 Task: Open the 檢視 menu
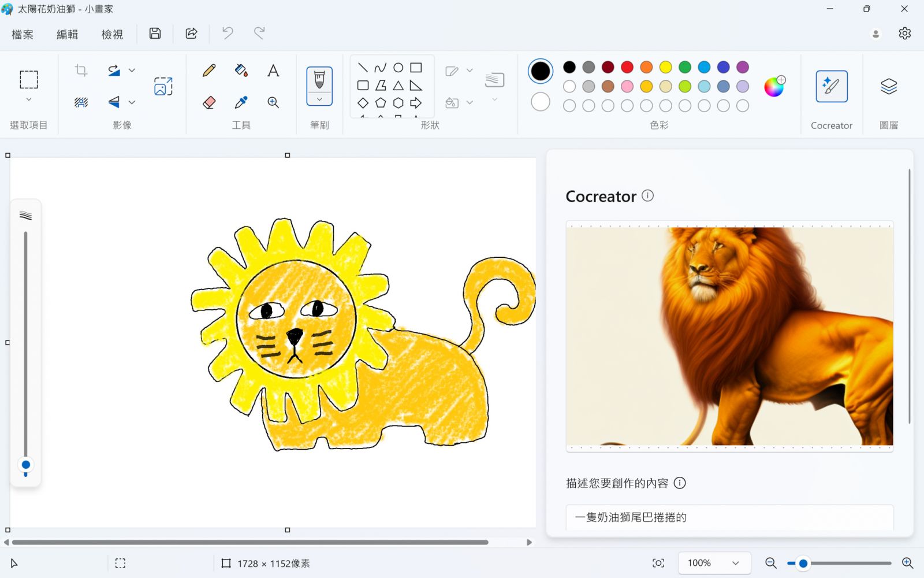coord(112,34)
